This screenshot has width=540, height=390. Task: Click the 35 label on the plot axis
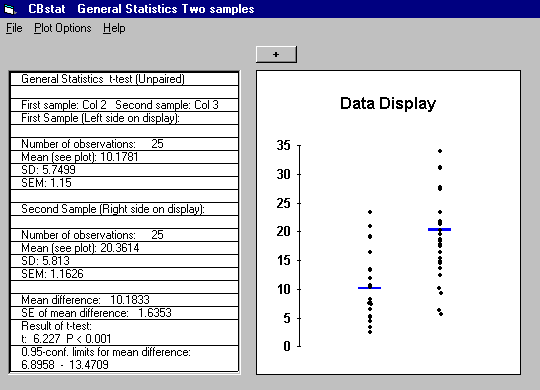283,145
